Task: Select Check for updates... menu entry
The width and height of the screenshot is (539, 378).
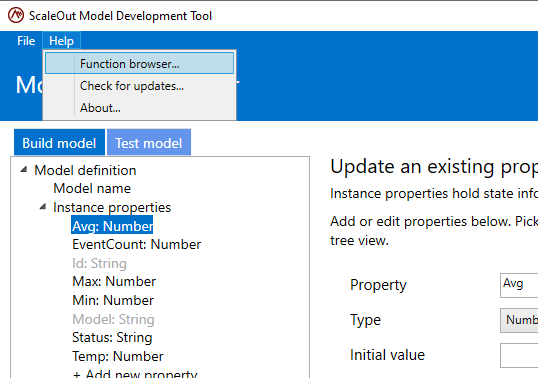Action: 140,86
